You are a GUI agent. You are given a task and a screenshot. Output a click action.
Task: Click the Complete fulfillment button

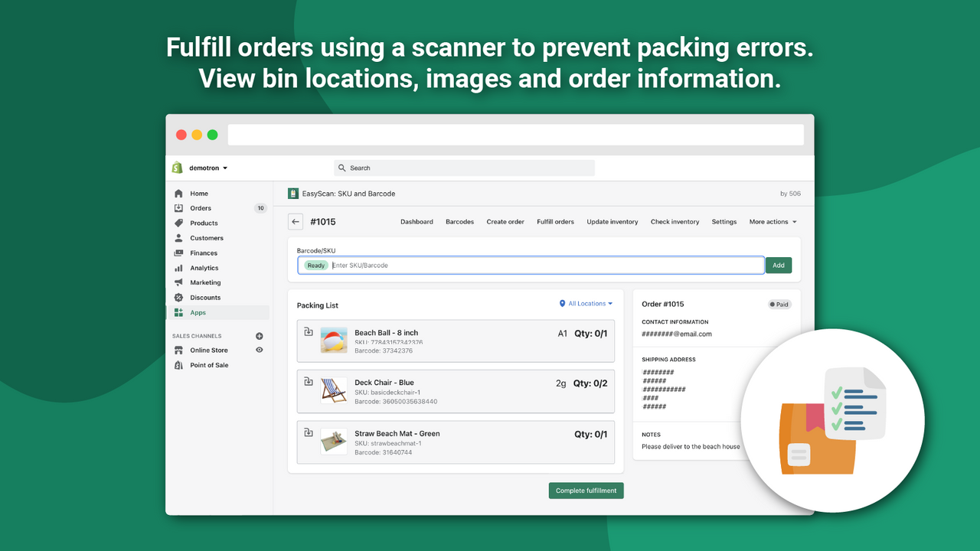coord(586,490)
